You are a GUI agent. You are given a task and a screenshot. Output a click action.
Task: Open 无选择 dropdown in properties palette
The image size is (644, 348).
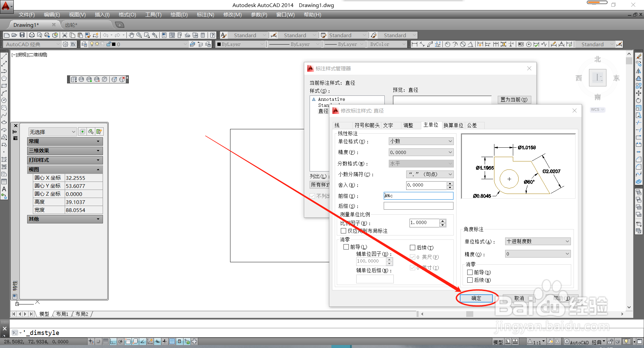pos(53,132)
